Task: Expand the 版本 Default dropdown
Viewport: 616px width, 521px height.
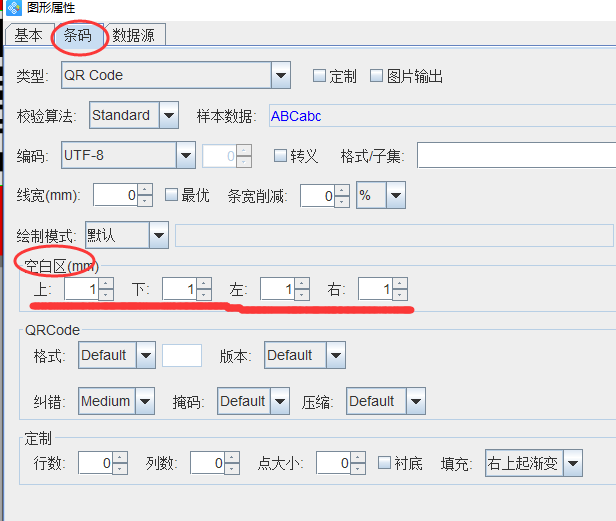Action: click(x=335, y=355)
